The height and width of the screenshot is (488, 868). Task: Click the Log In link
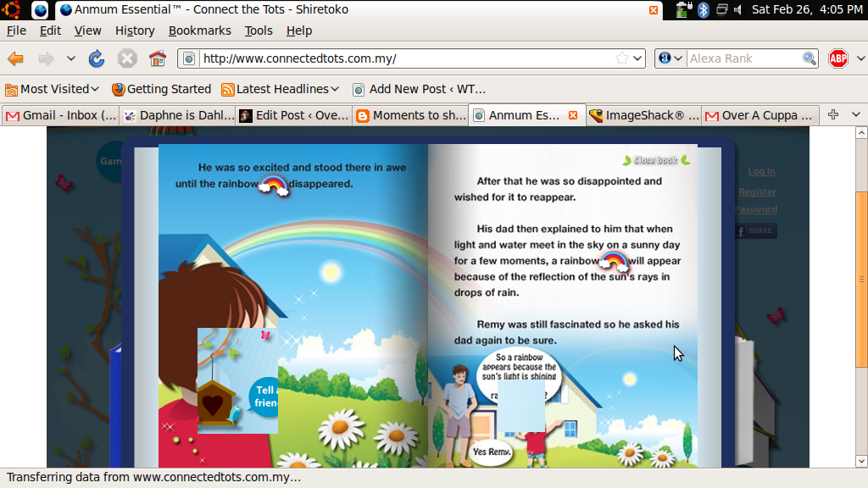(762, 171)
